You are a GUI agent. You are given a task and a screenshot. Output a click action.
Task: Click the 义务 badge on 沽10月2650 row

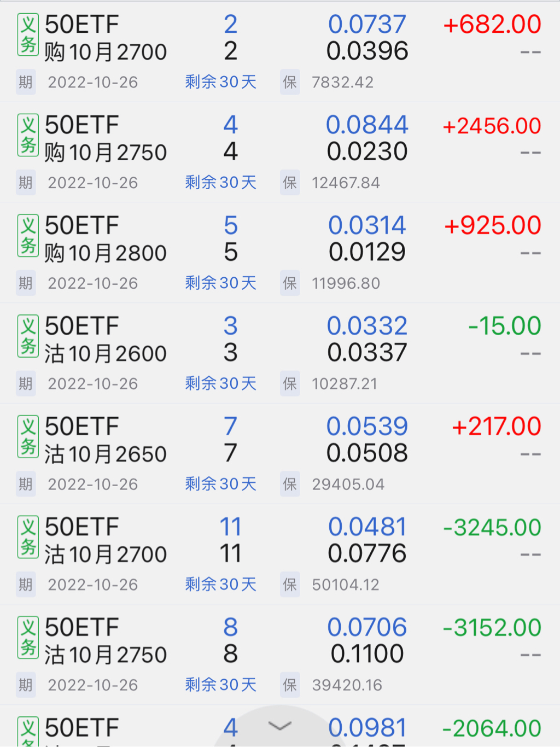(28, 436)
